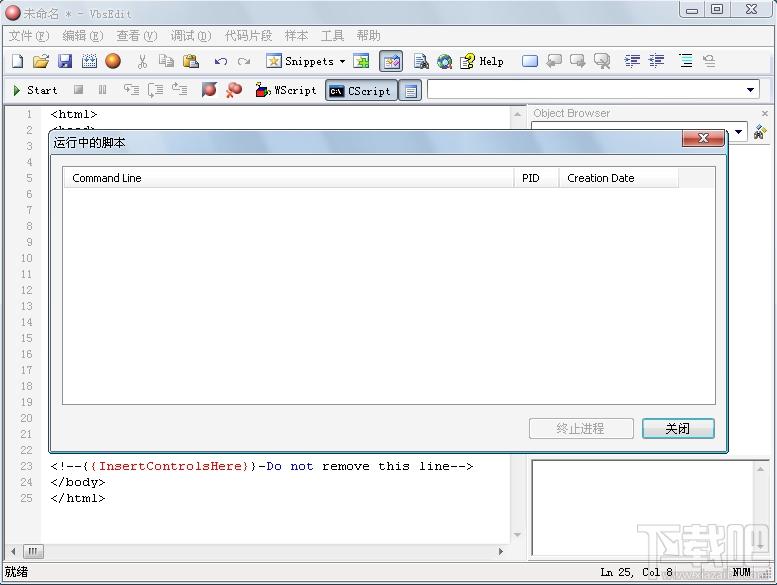The width and height of the screenshot is (777, 585).
Task: Click the decrease indent icon
Action: (x=657, y=61)
